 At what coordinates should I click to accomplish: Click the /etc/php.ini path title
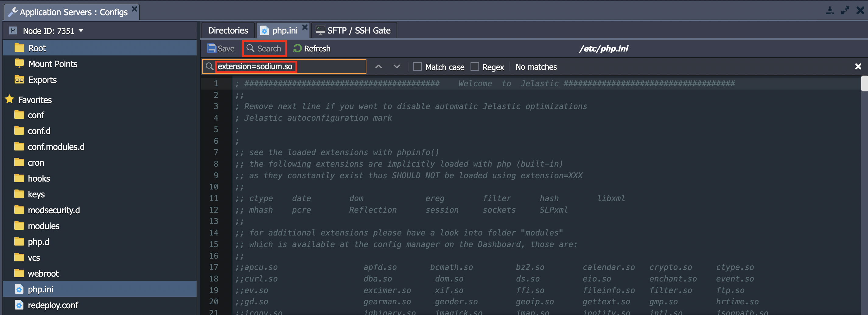click(604, 48)
